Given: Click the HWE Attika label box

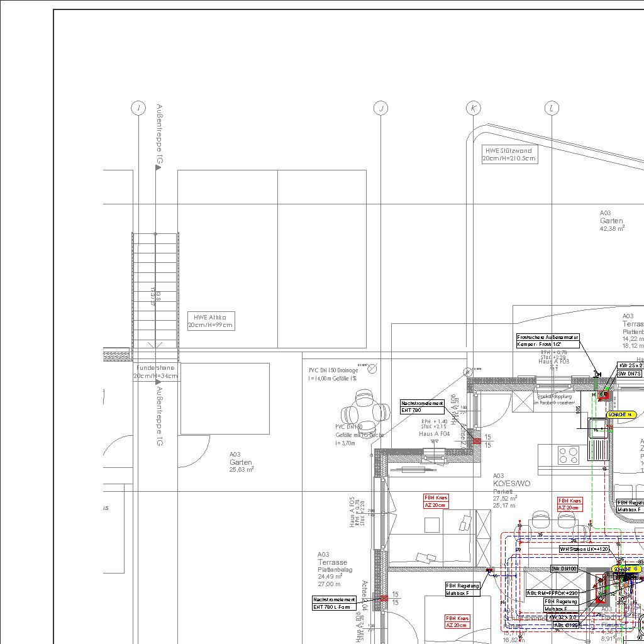Looking at the screenshot, I should [211, 321].
